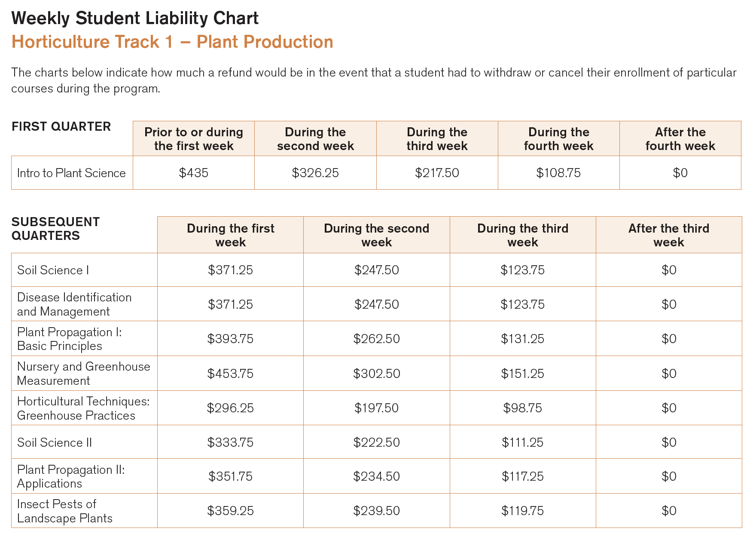Select the Intro to Plant Science row label
The width and height of the screenshot is (756, 540).
pyautogui.click(x=71, y=173)
